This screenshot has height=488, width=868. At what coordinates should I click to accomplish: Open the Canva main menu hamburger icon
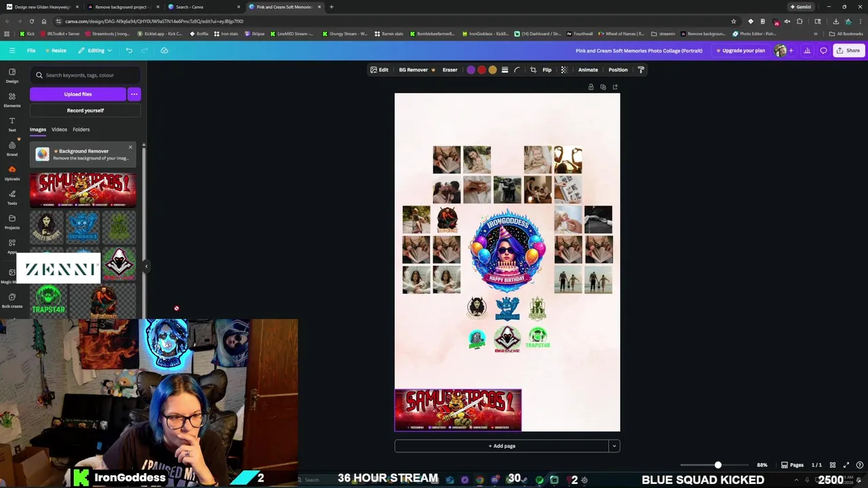(x=12, y=50)
